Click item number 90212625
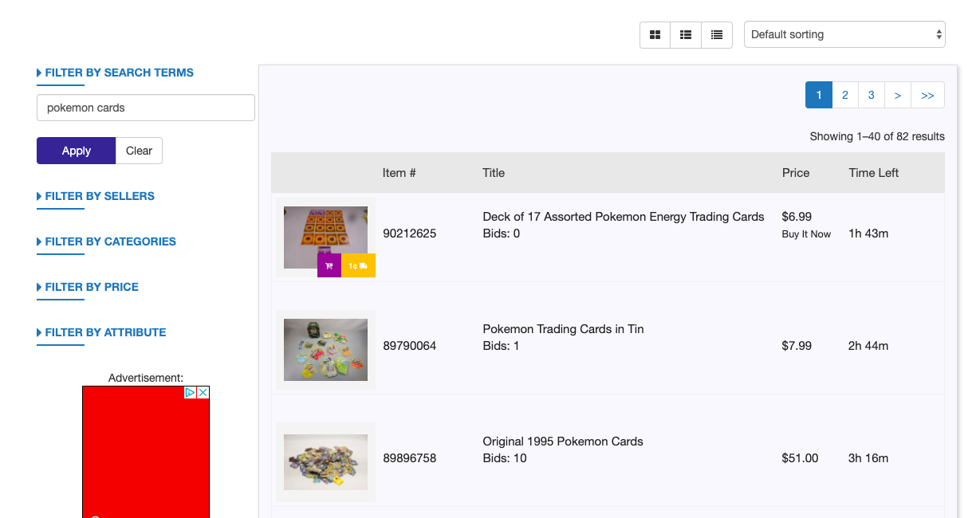Image resolution: width=980 pixels, height=518 pixels. (x=410, y=233)
